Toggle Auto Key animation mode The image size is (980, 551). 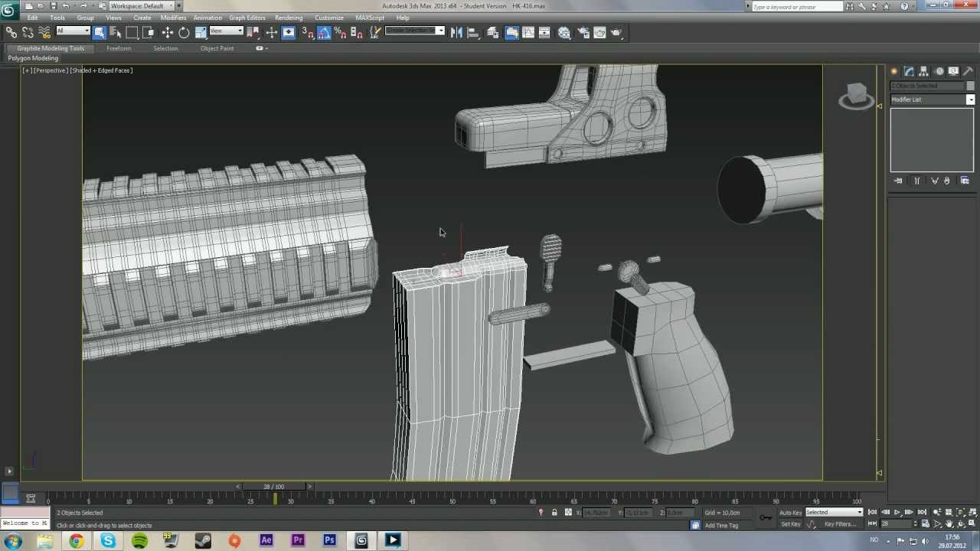pyautogui.click(x=790, y=513)
